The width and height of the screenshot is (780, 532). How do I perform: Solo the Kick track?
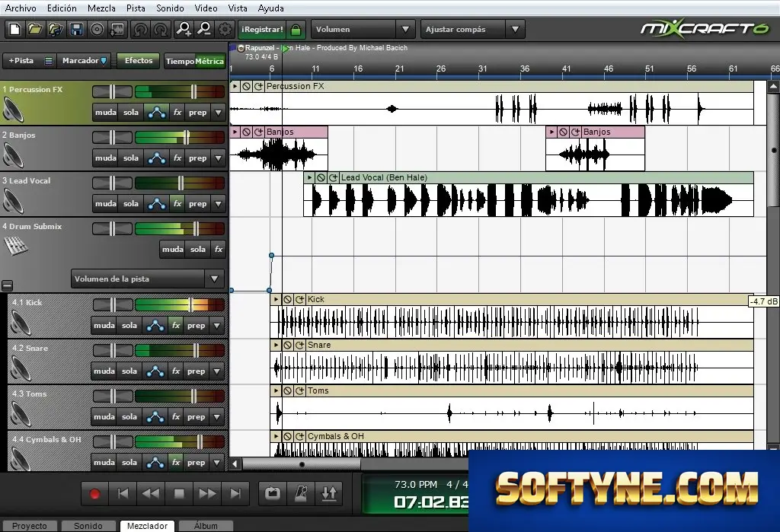(129, 326)
